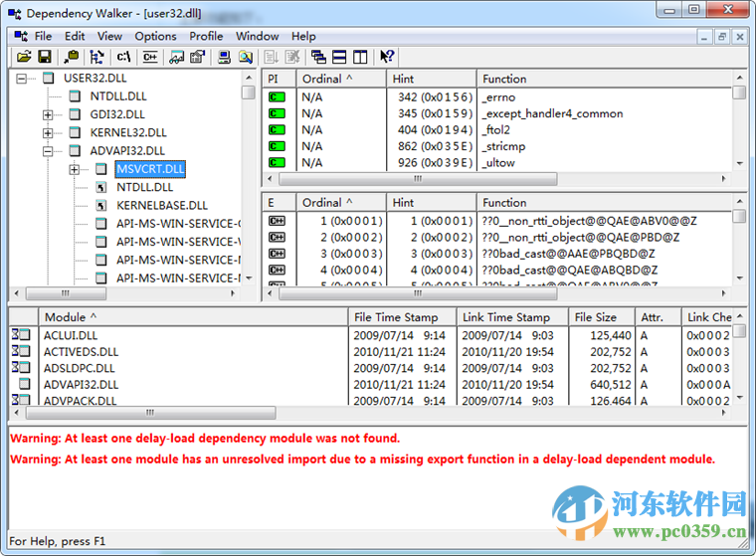
Task: Click C++ icon of export ordinal 1
Action: (x=277, y=221)
